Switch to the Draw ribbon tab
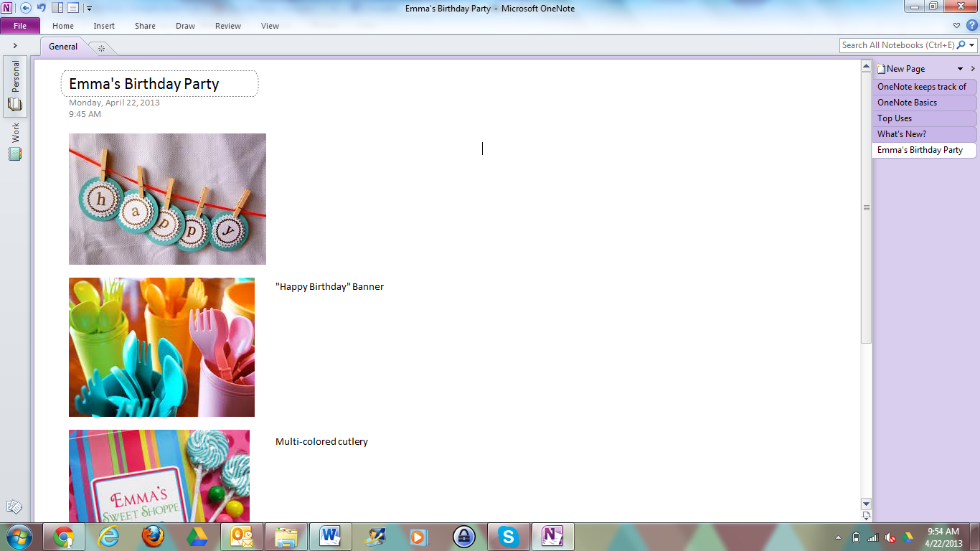980x551 pixels. [x=185, y=26]
